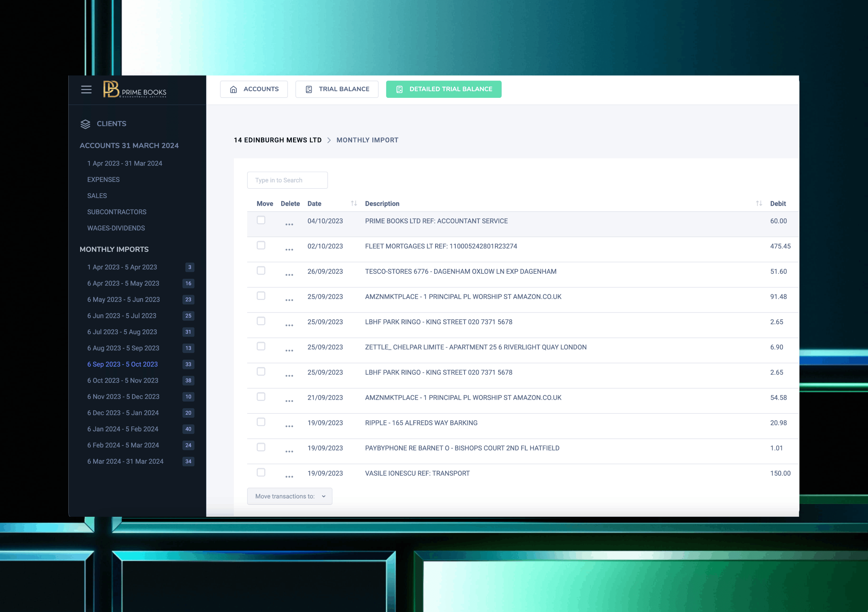
Task: Open the 6 Jun 2023 - 5 Jul 2023 import
Action: [122, 316]
